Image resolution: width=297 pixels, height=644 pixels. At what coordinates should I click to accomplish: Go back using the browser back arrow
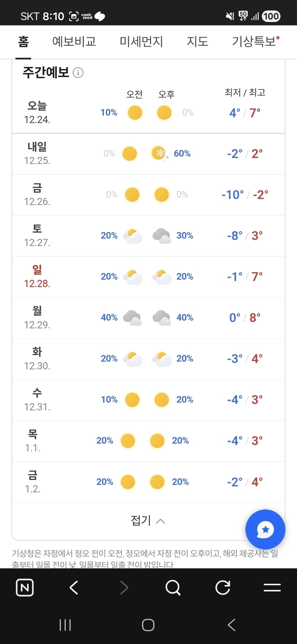point(74,587)
